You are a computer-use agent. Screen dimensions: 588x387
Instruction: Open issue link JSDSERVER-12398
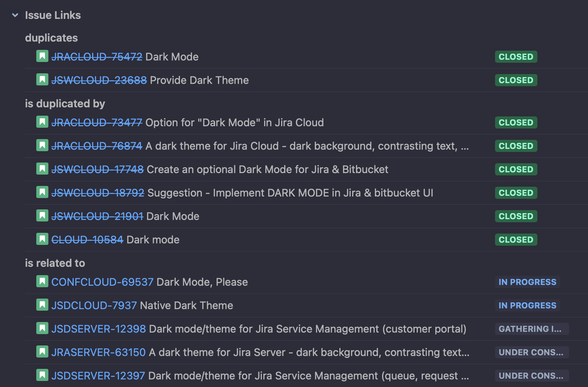click(99, 329)
